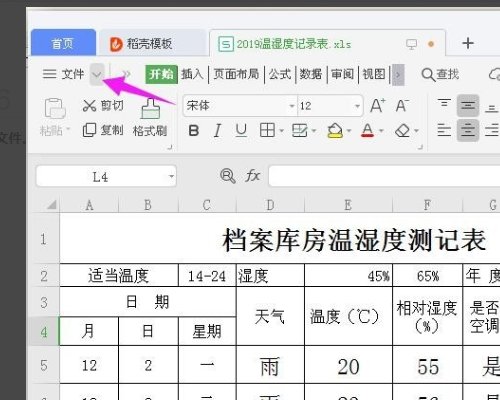The image size is (500, 400).
Task: Expand the fill color dropdown arrow
Action: [349, 131]
